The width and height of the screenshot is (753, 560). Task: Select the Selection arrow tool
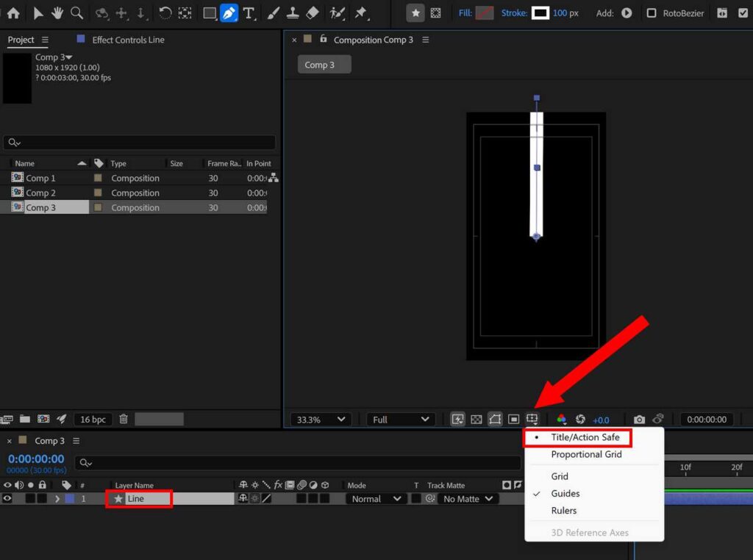38,13
